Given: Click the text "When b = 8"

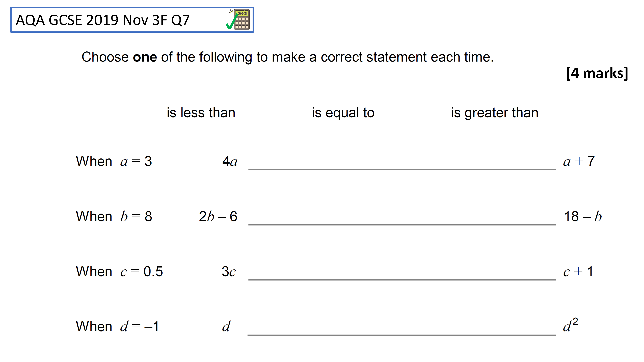Looking at the screenshot, I should click(x=114, y=216).
